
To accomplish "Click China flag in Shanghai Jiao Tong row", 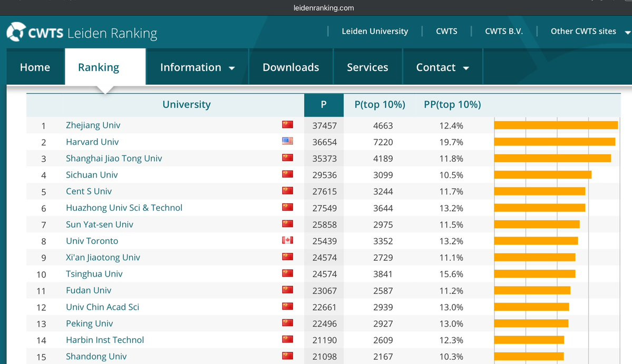I will point(287,158).
